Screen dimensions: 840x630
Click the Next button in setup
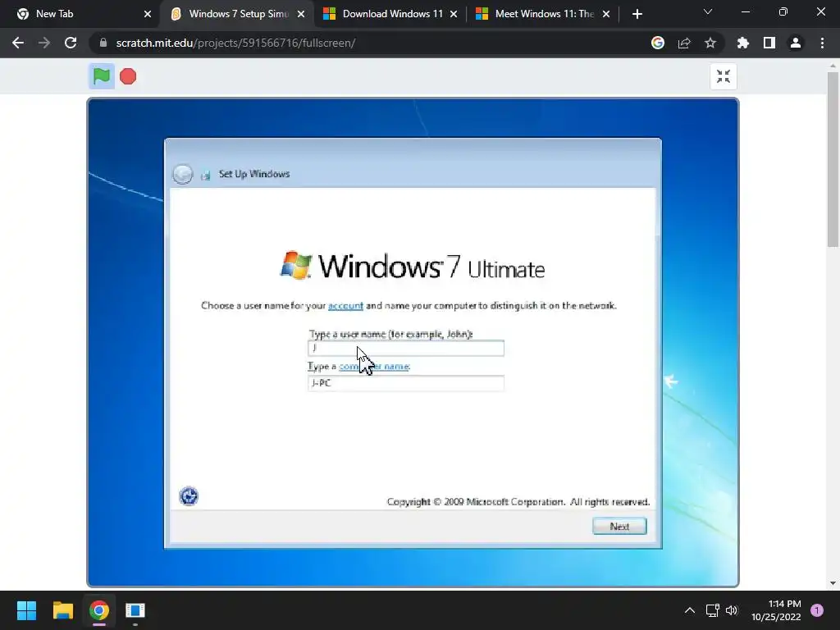click(619, 526)
